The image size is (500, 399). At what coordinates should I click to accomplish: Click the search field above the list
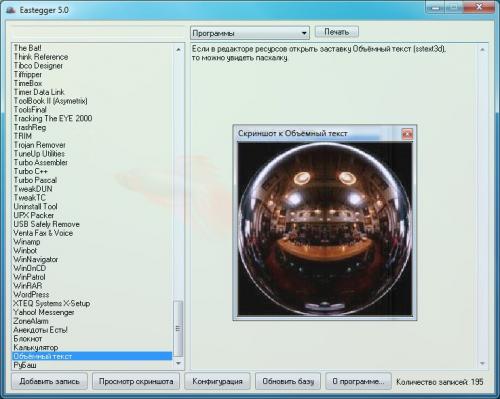[97, 32]
